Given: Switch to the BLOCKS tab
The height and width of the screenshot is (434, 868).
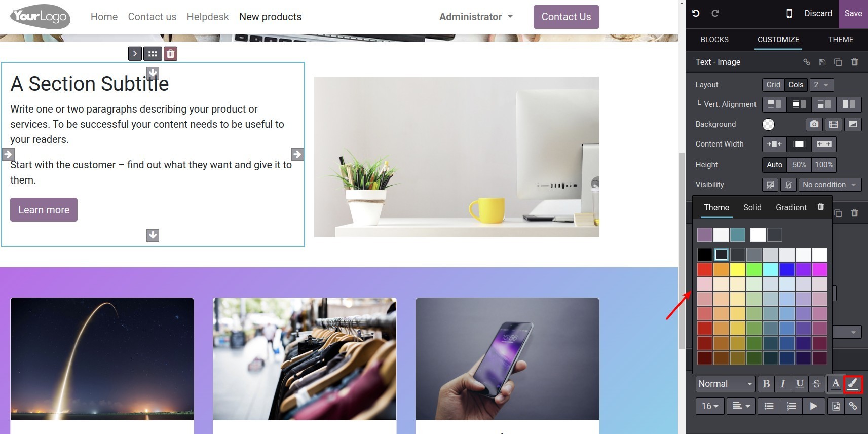Looking at the screenshot, I should point(714,40).
